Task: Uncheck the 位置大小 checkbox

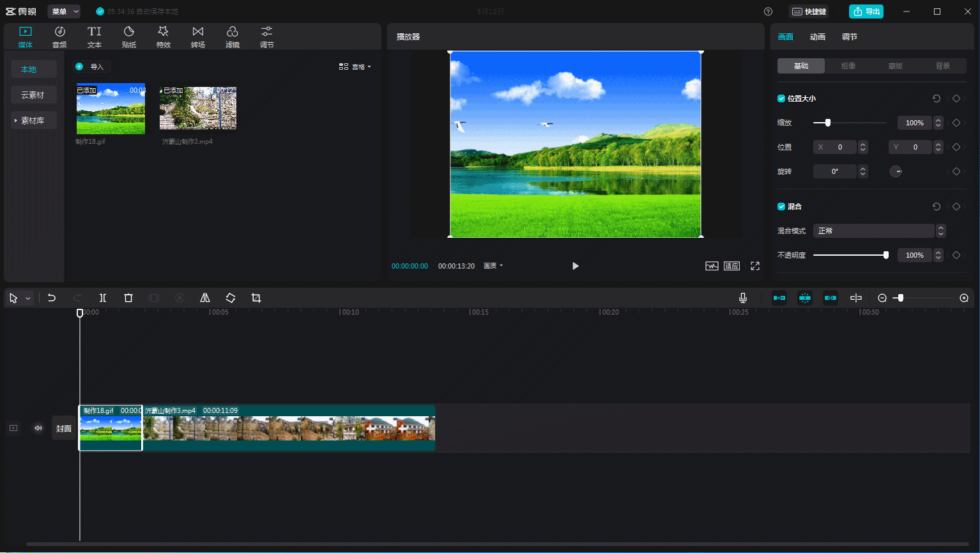Action: [781, 98]
